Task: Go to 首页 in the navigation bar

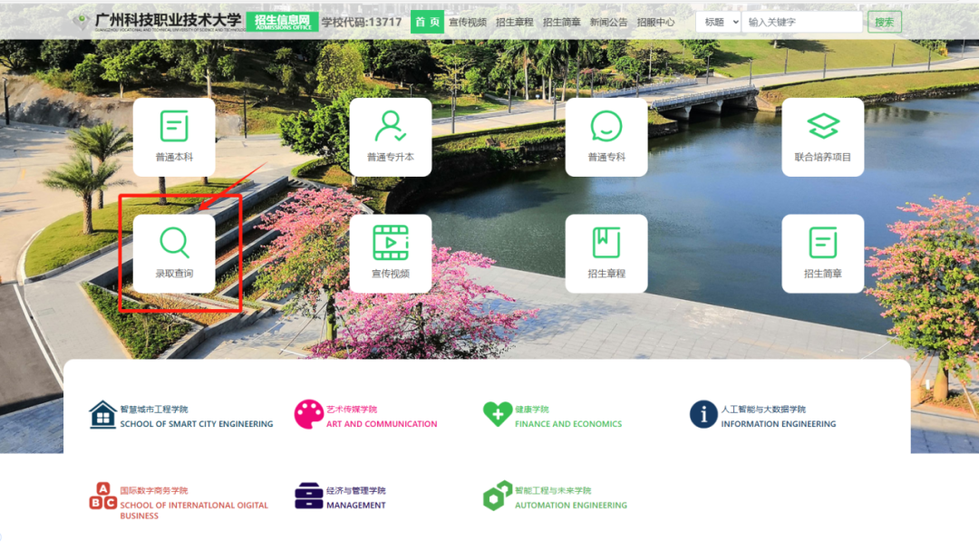Action: [427, 22]
